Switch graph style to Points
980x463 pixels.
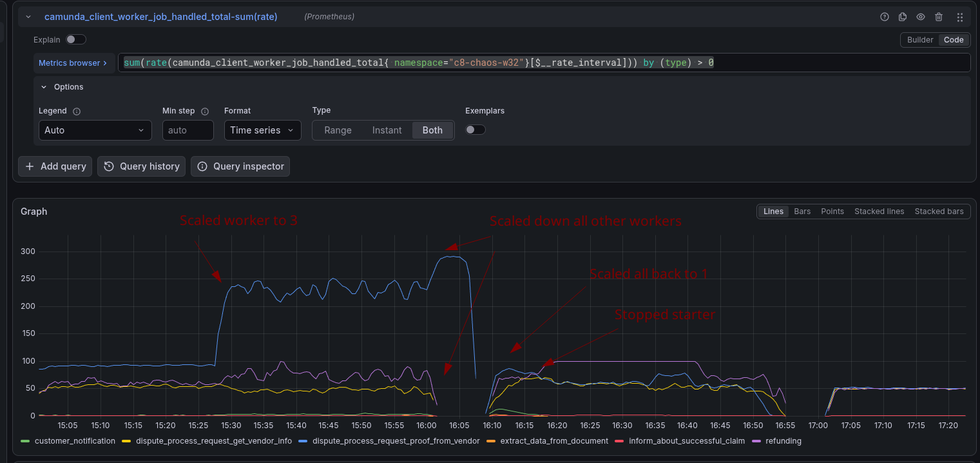click(x=832, y=212)
